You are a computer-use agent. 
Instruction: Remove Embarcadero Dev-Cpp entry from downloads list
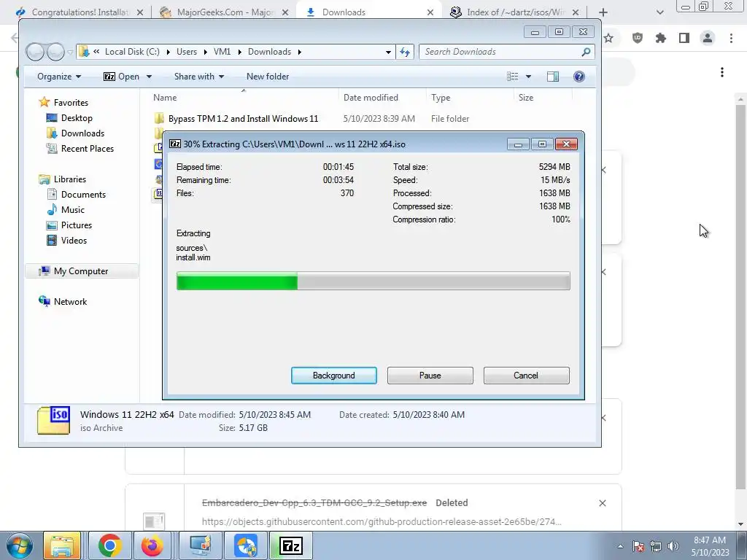[602, 503]
